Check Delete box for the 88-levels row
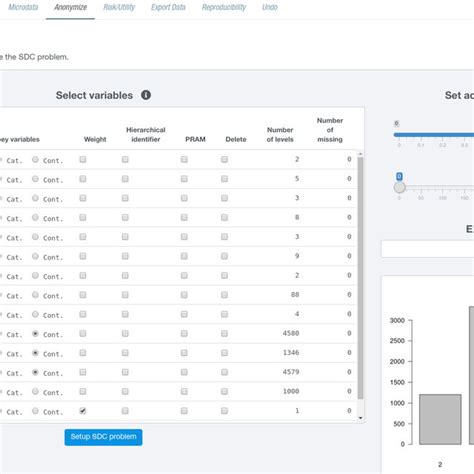Image resolution: width=474 pixels, height=474 pixels. click(x=224, y=295)
